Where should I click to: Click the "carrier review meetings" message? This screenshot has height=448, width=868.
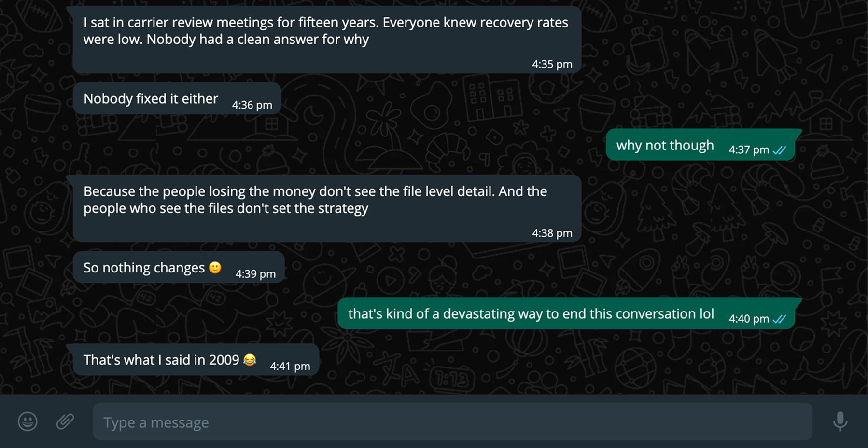pos(325,31)
